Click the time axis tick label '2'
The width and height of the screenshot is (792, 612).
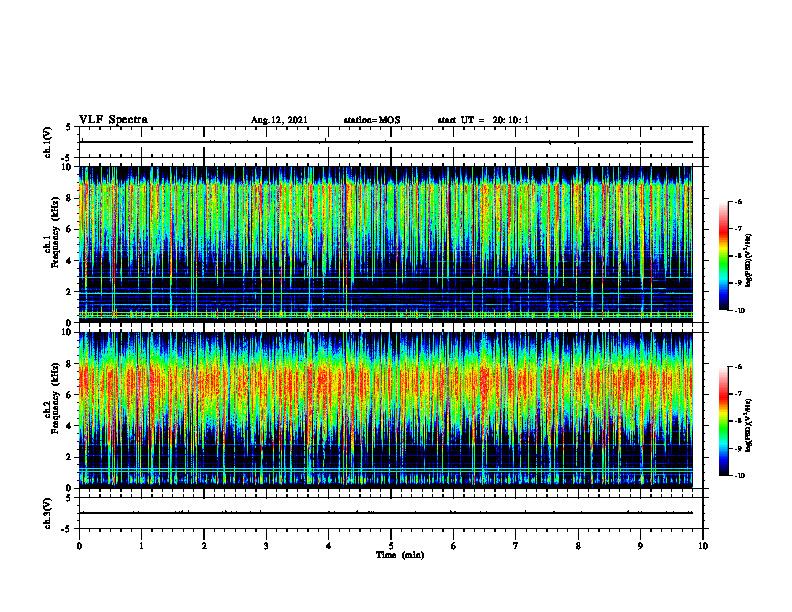[204, 546]
